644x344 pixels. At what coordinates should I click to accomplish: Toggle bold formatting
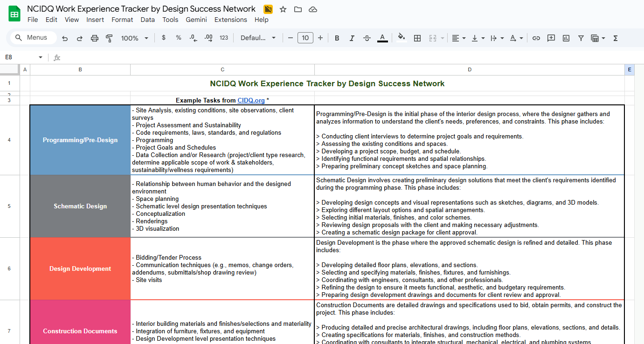337,38
